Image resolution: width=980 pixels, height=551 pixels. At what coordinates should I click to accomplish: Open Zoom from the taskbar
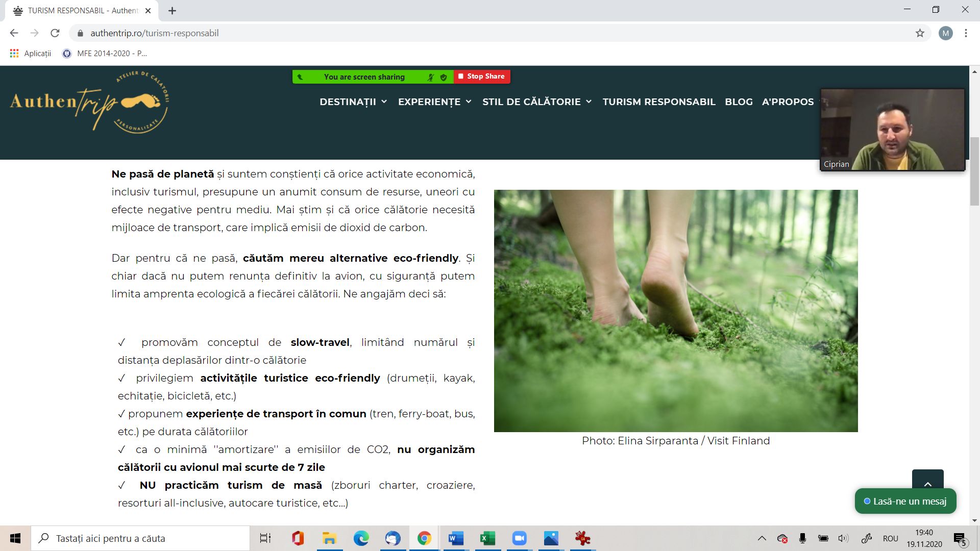point(519,538)
